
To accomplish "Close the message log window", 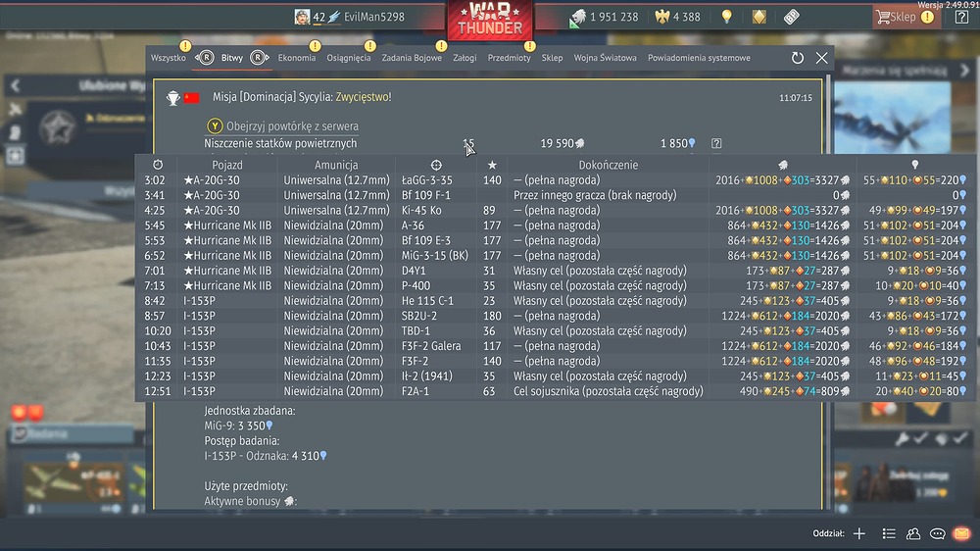I will (x=822, y=58).
